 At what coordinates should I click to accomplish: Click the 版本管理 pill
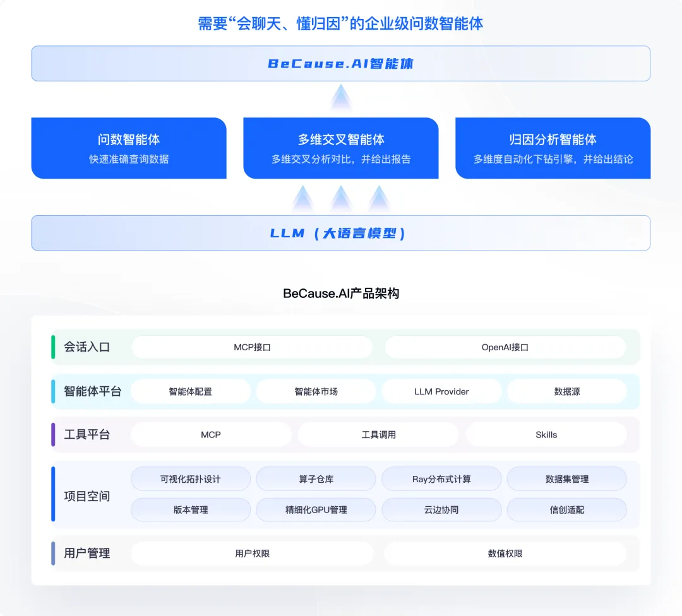pyautogui.click(x=191, y=509)
